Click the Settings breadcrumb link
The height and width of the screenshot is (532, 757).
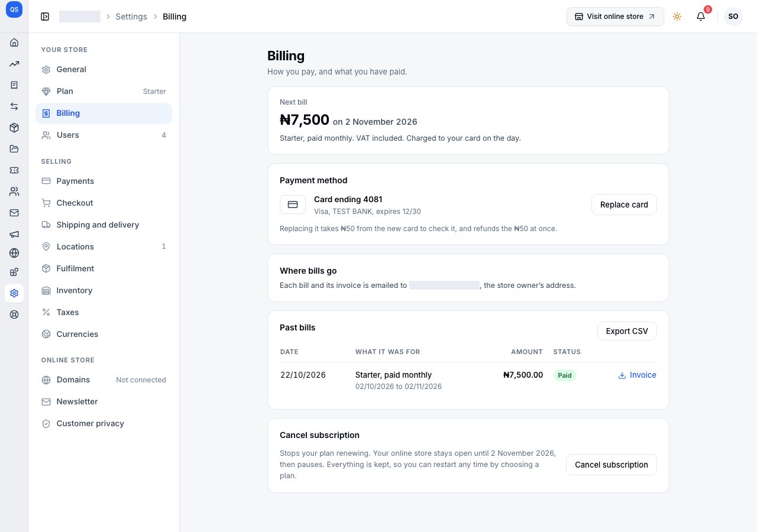tap(131, 17)
